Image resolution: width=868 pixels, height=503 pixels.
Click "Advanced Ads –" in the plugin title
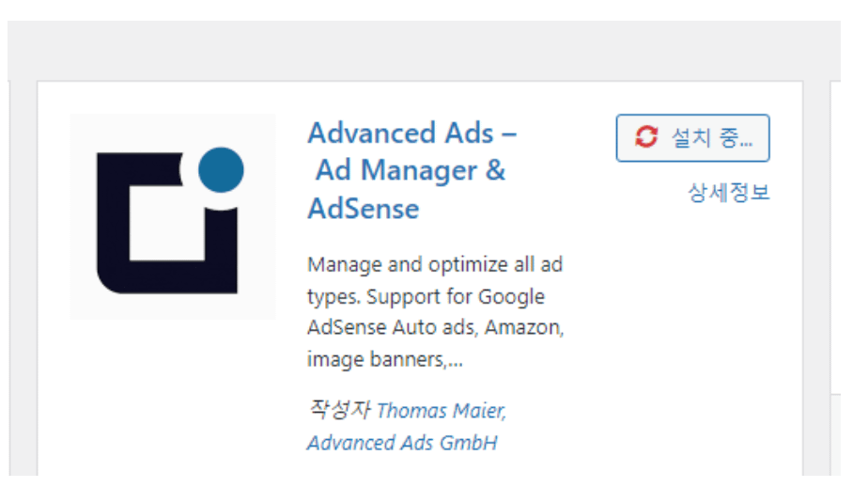[411, 133]
